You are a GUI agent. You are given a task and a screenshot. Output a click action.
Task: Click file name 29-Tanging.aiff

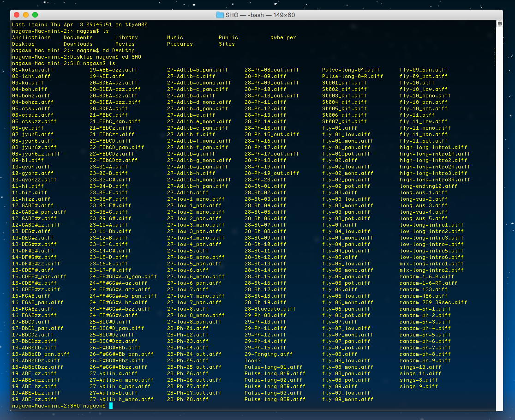pos(269,354)
